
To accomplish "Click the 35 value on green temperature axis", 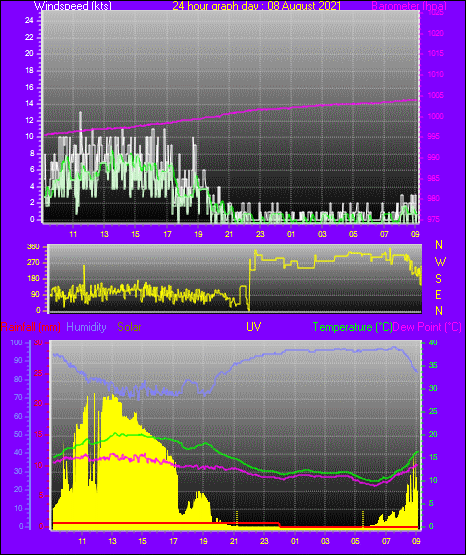I will coord(433,366).
